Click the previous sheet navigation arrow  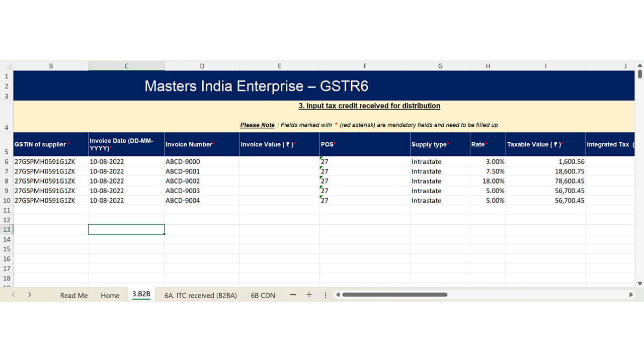pyautogui.click(x=14, y=295)
